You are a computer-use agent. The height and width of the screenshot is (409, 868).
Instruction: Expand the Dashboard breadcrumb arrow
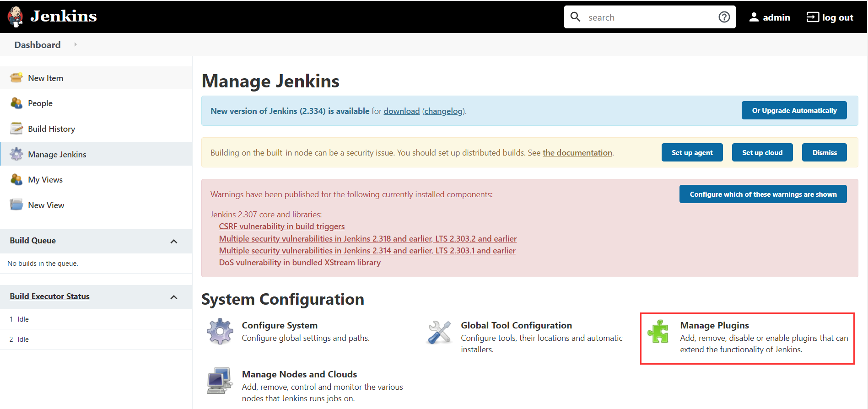(x=75, y=44)
